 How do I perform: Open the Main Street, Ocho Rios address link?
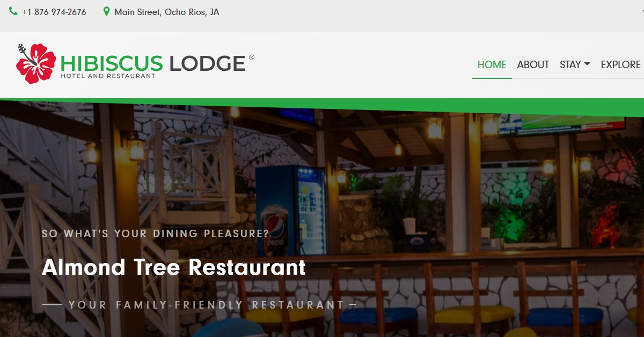point(166,12)
